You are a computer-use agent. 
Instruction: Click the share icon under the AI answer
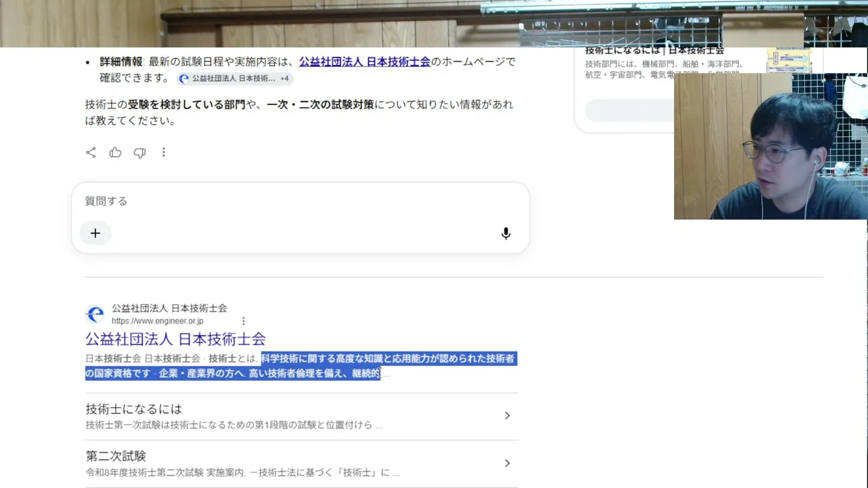(x=91, y=152)
